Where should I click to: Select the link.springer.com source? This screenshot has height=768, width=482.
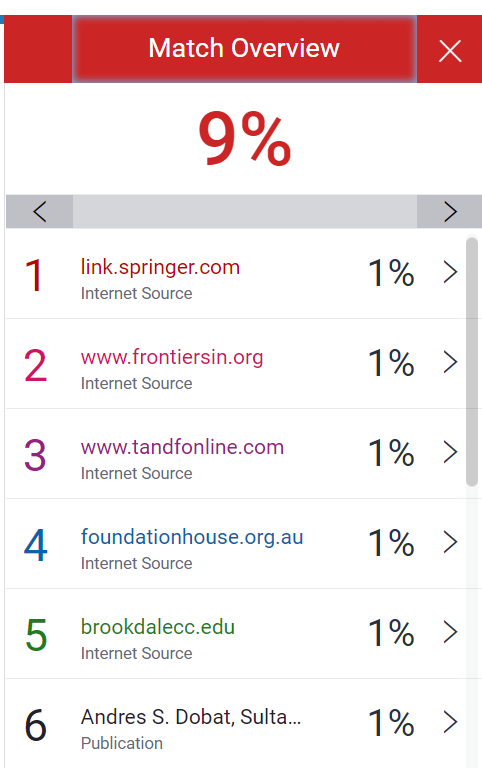(x=160, y=267)
